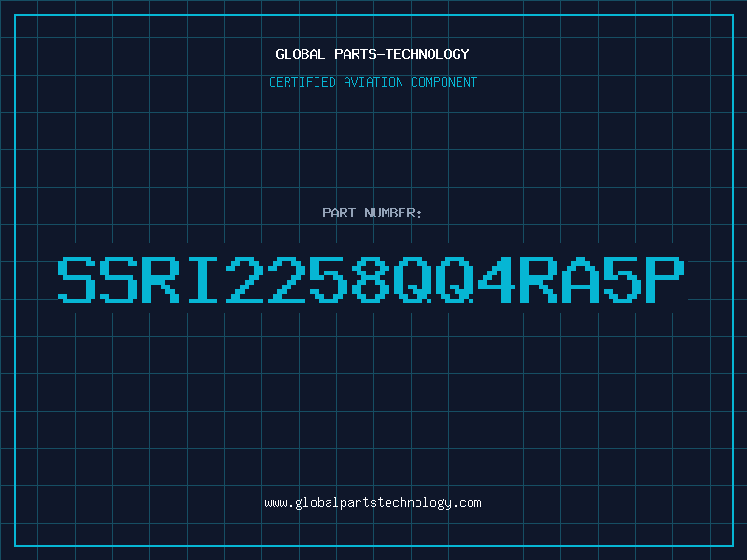Open the www.globalpartstechnology.com link
Image resolution: width=747 pixels, height=560 pixels.
pos(373,503)
